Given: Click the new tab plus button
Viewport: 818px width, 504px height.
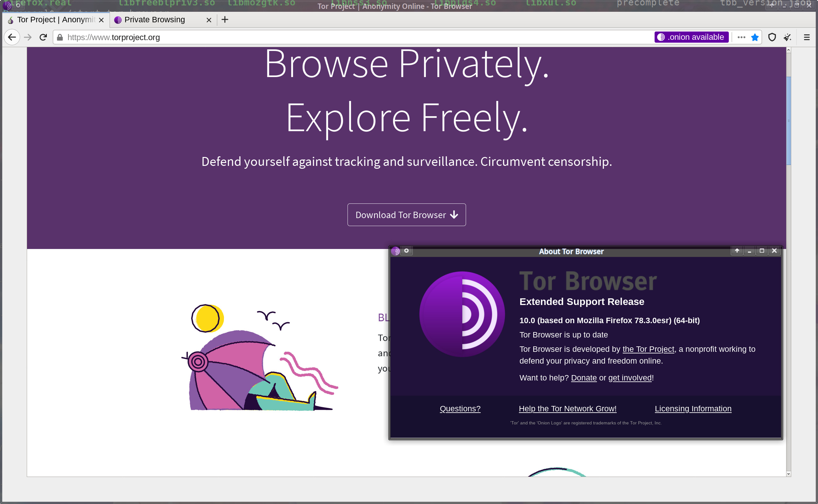Looking at the screenshot, I should [x=224, y=19].
